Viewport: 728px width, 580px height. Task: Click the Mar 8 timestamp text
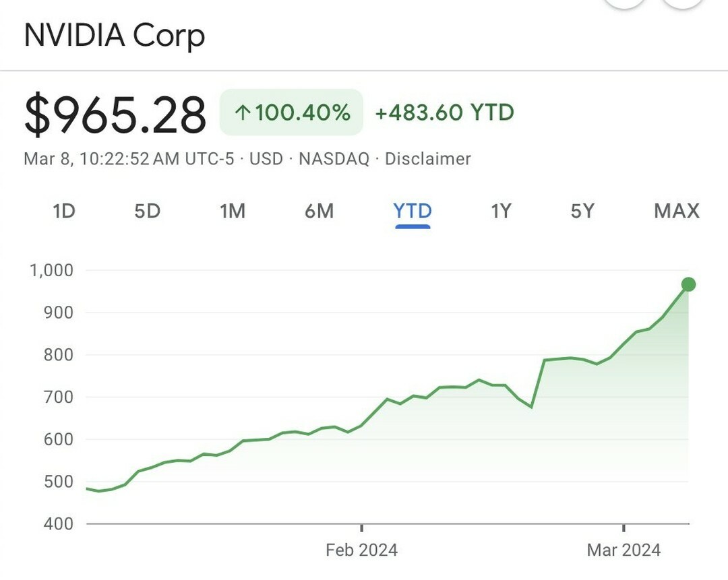pyautogui.click(x=128, y=159)
